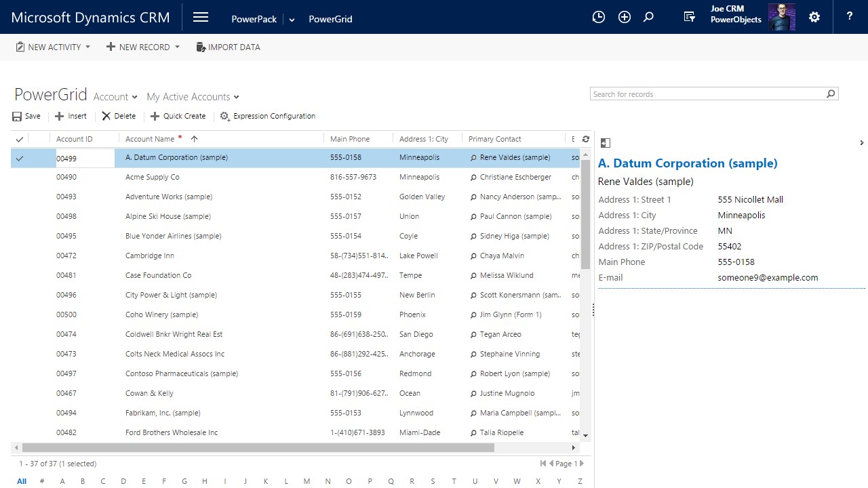This screenshot has height=488, width=868.
Task: Open the hamburger navigation menu
Action: 200,18
